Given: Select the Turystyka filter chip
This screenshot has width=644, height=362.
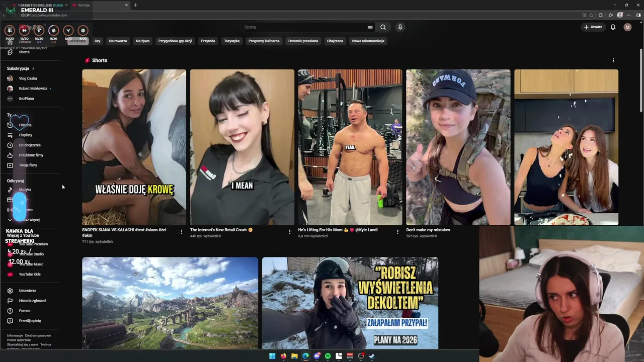Looking at the screenshot, I should (232, 41).
